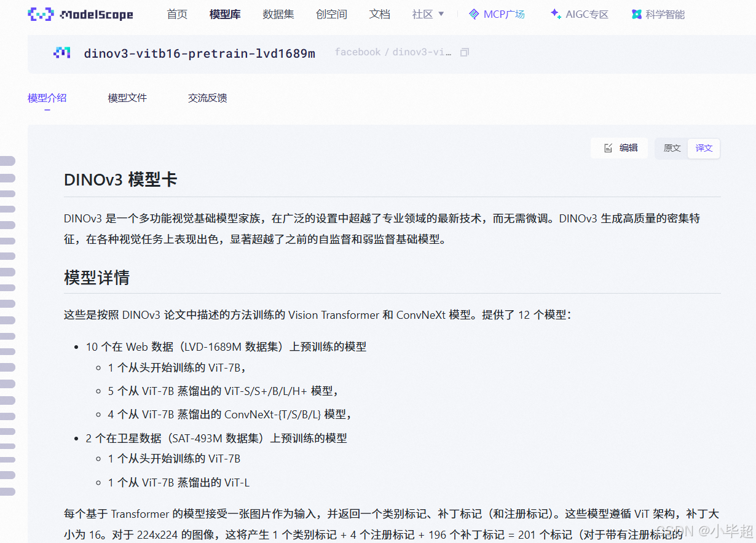This screenshot has width=756, height=543.
Task: Expand the 社区 dropdown menu
Action: pos(428,14)
